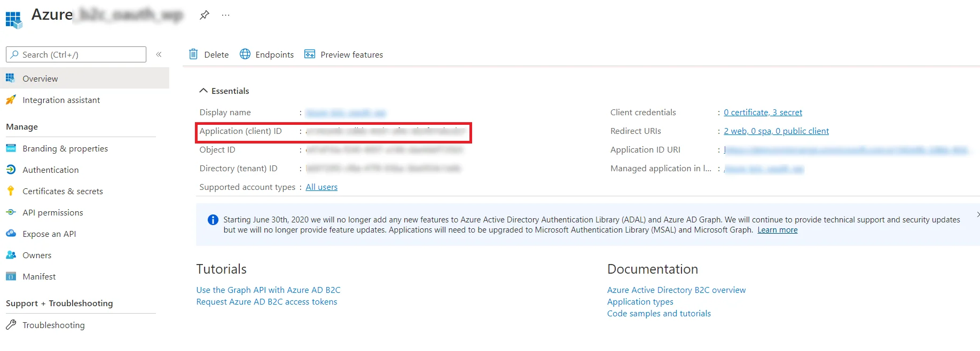Click the Client credentials label
This screenshot has width=980, height=351.
point(643,113)
